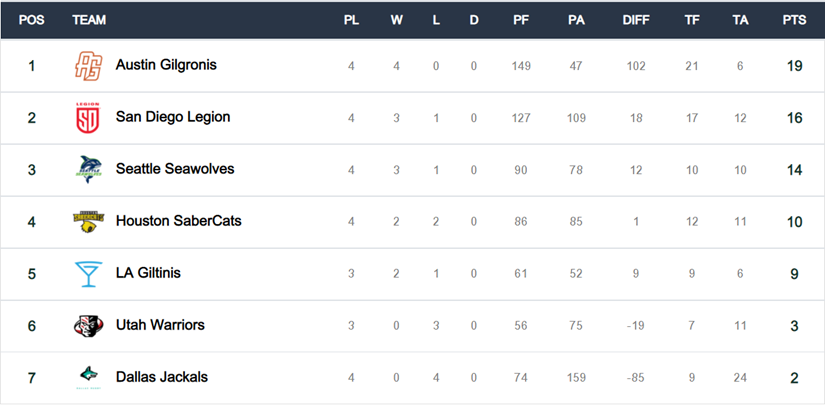
Task: Click the LA Giltinis team name
Action: tap(148, 272)
